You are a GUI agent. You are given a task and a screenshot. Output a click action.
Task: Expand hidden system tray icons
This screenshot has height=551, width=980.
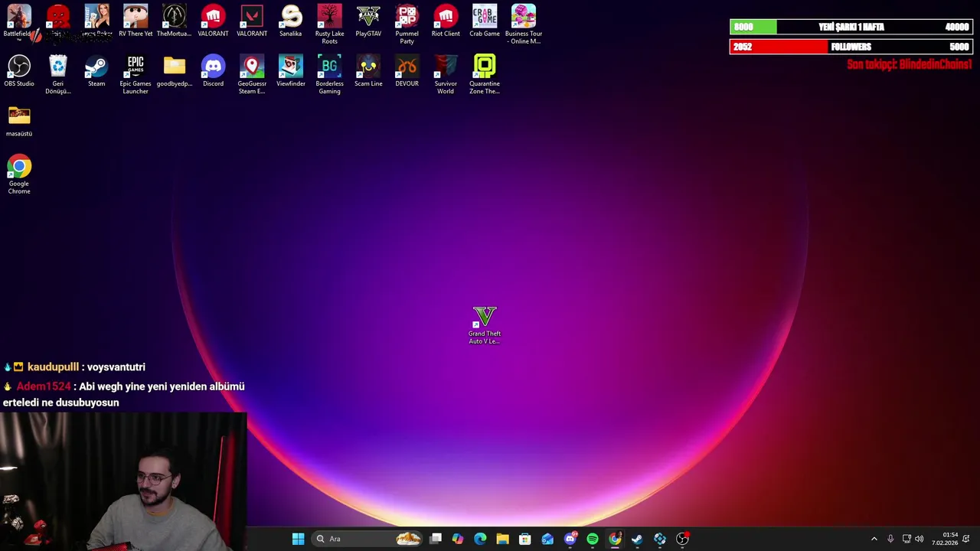point(874,539)
